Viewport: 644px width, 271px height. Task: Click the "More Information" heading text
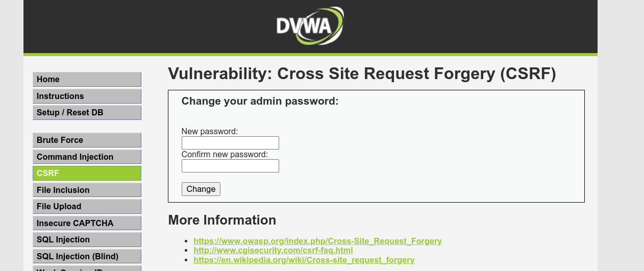pyautogui.click(x=222, y=220)
